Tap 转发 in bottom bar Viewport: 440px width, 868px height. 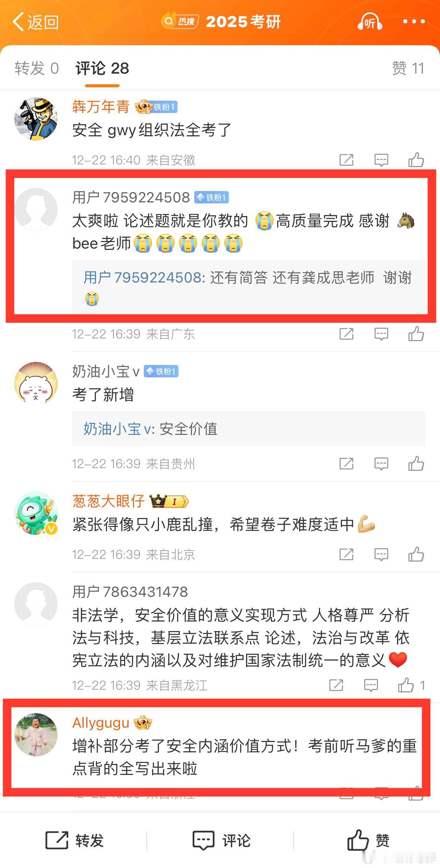click(x=74, y=840)
